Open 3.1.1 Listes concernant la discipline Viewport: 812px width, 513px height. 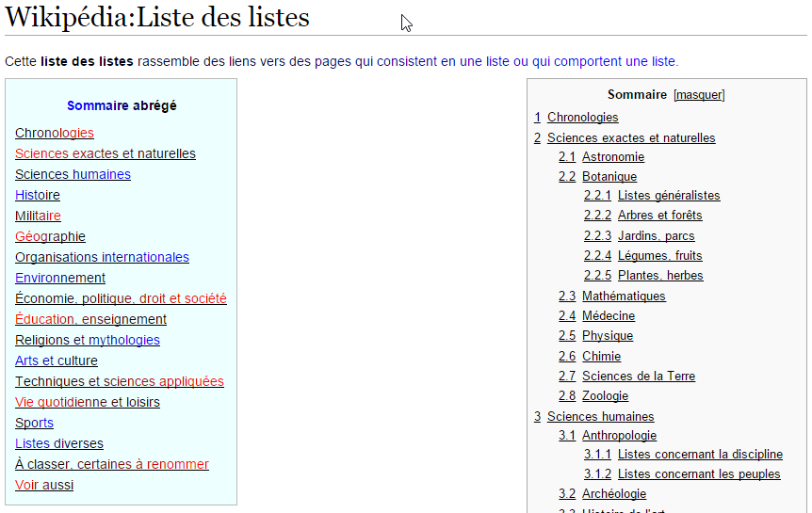point(684,455)
